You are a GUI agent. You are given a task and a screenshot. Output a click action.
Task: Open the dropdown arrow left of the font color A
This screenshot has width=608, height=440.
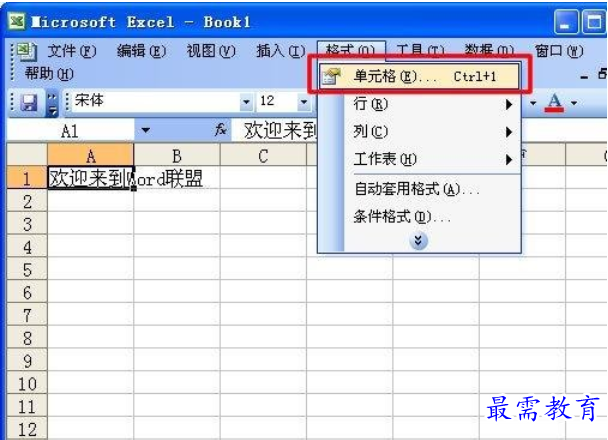click(x=533, y=103)
